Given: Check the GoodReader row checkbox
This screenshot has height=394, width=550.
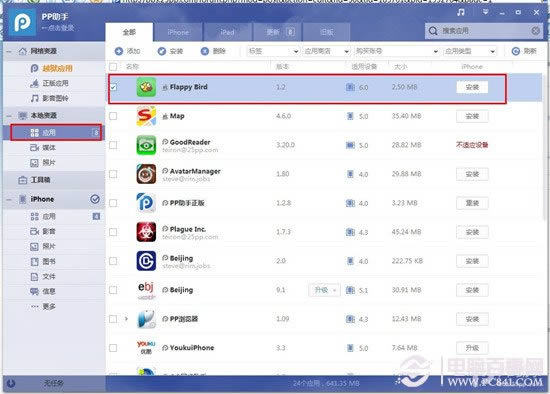Looking at the screenshot, I should [x=113, y=145].
